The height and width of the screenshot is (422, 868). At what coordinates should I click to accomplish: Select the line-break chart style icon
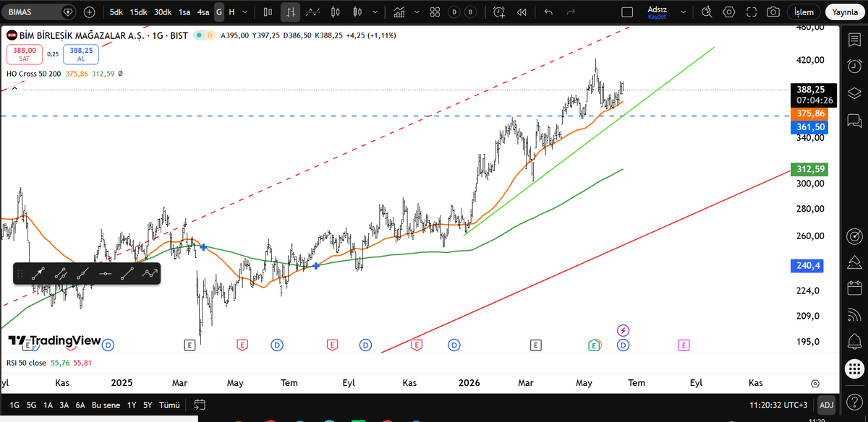click(313, 12)
